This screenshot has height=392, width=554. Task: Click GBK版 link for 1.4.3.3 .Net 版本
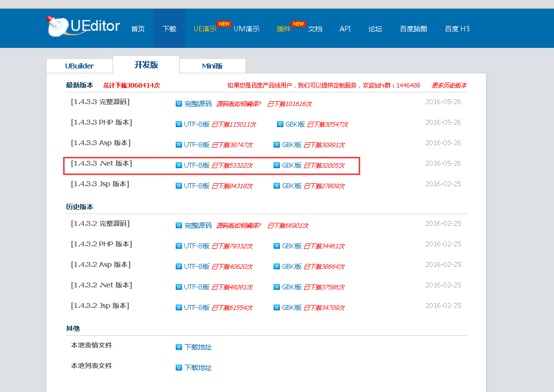click(292, 165)
